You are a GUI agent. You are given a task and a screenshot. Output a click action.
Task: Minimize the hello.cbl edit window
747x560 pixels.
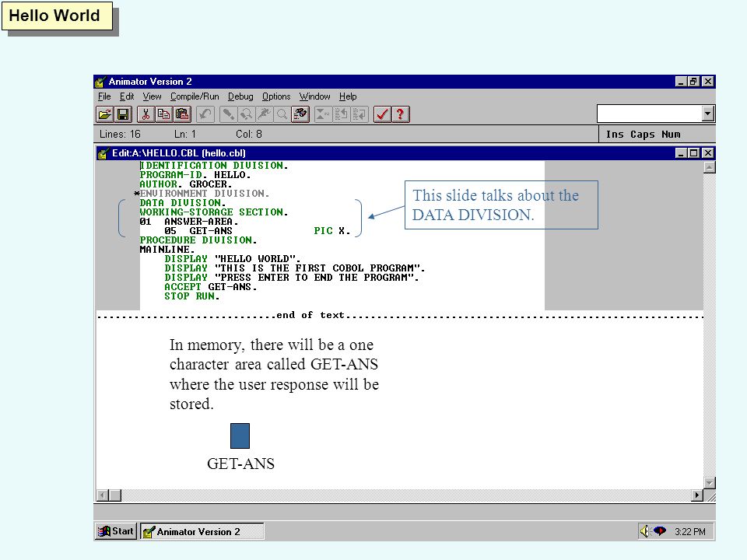682,153
